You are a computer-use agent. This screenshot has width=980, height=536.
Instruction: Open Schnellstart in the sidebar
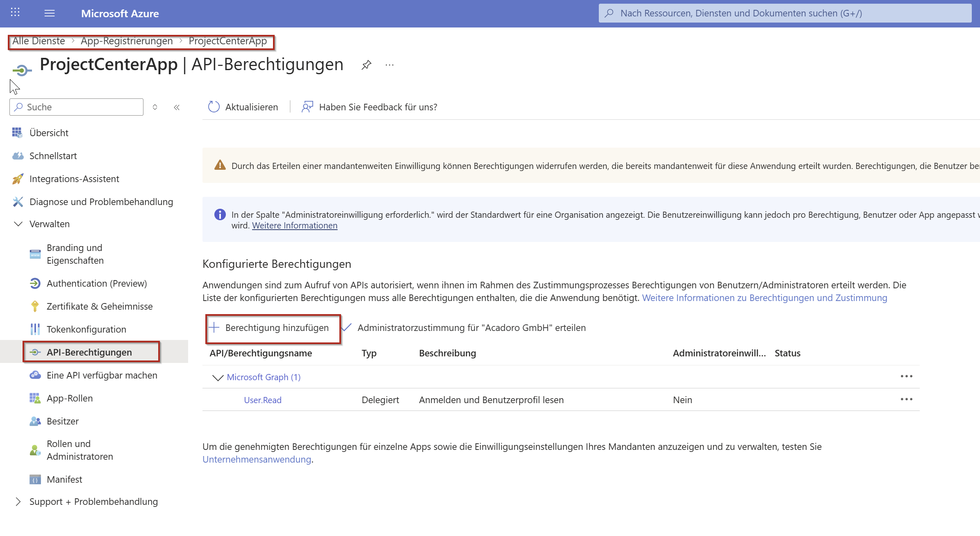click(53, 156)
